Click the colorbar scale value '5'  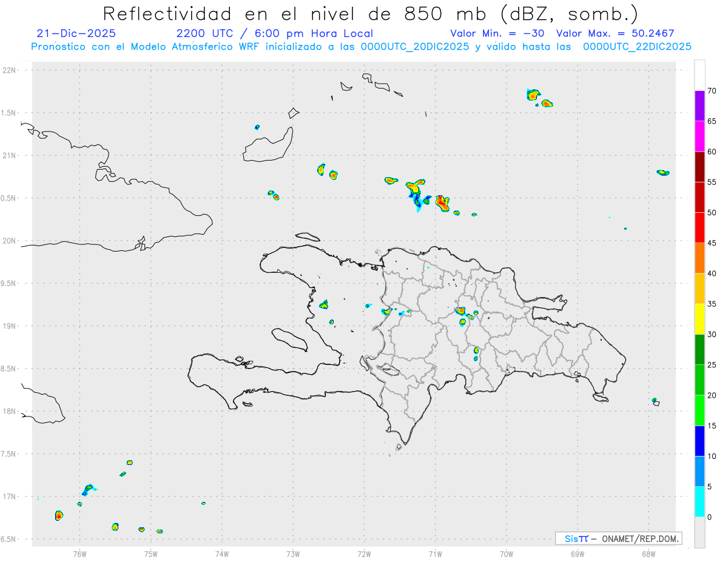(710, 486)
